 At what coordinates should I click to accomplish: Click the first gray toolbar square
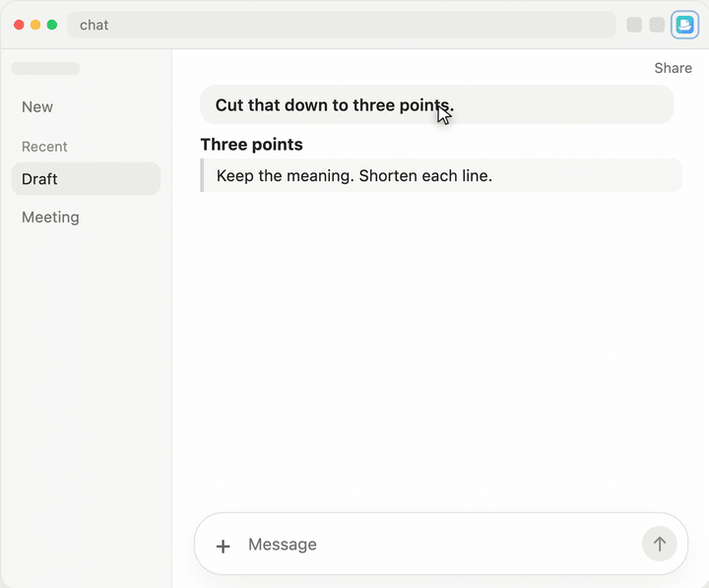[634, 25]
